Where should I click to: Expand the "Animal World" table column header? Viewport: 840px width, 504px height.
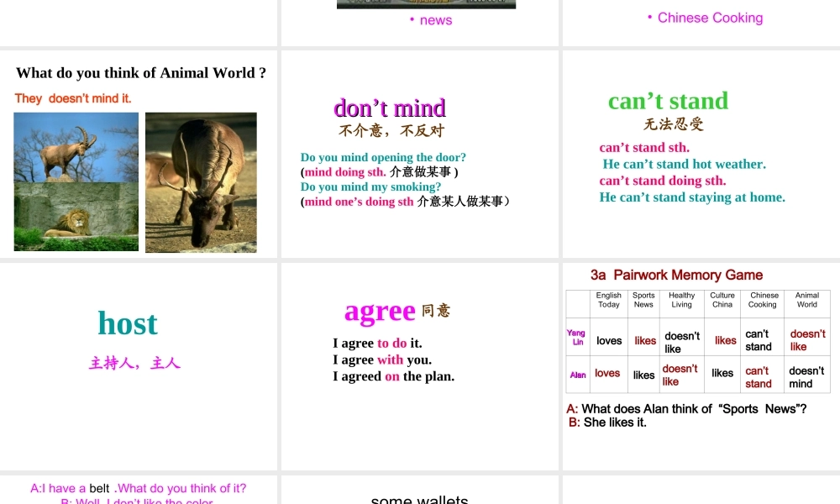point(806,299)
